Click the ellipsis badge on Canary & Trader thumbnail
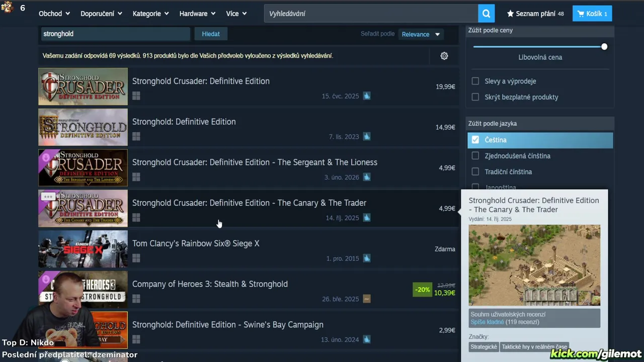This screenshot has height=362, width=644. coord(48,197)
